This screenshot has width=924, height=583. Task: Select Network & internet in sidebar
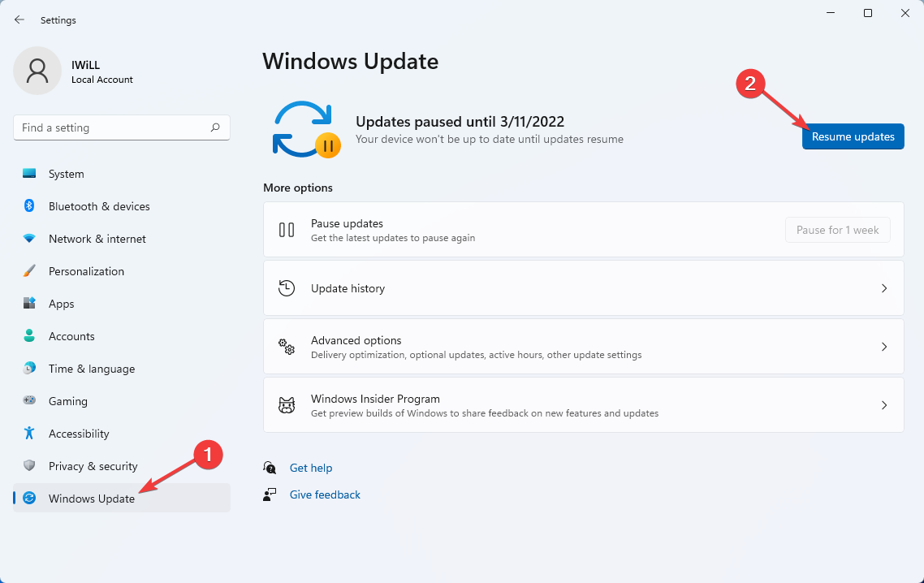(x=122, y=238)
